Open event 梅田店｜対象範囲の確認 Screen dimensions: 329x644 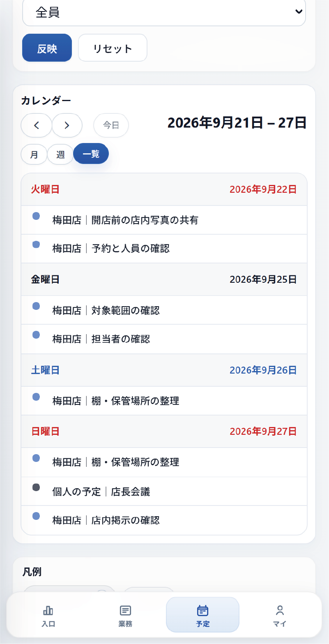pos(164,310)
